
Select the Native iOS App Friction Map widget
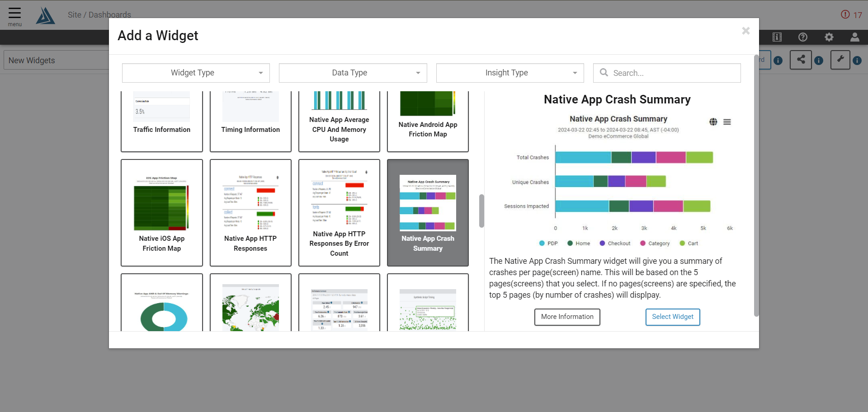161,213
